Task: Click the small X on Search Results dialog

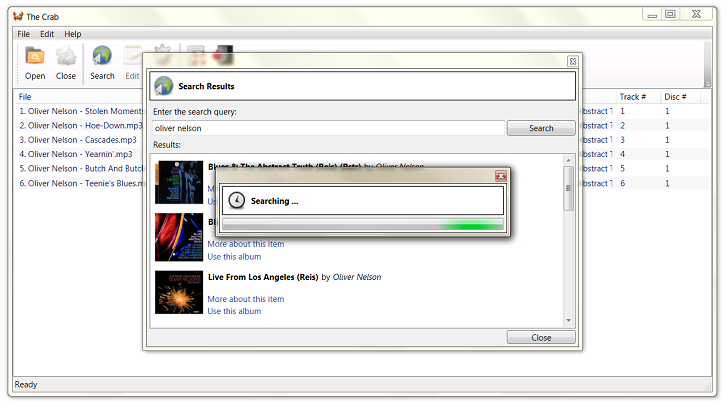Action: [572, 61]
